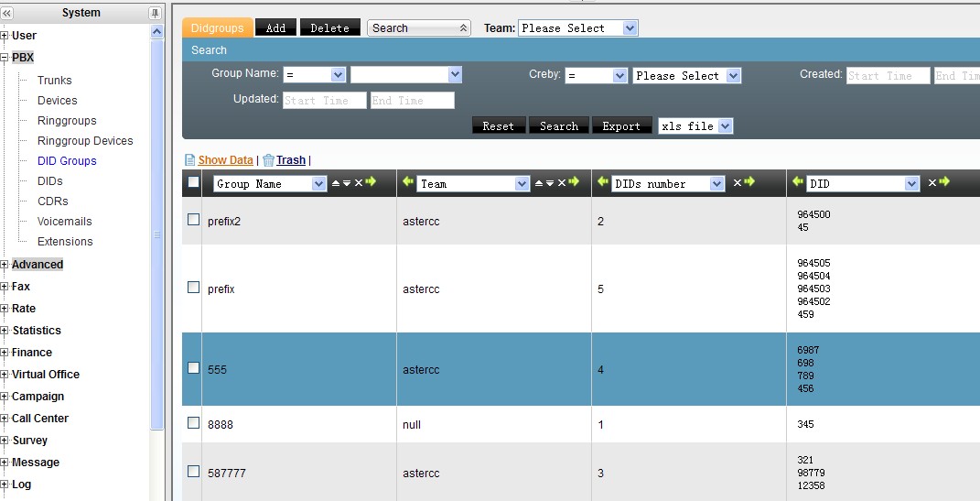The width and height of the screenshot is (980, 501).
Task: Click the pin icon in System panel header
Action: 155,13
